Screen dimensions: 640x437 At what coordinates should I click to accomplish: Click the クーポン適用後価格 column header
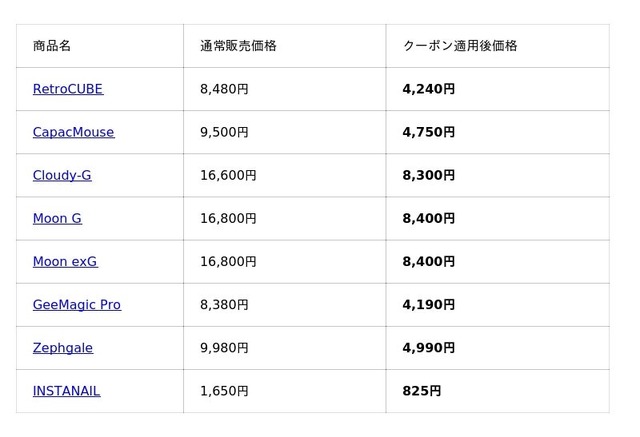pyautogui.click(x=459, y=46)
